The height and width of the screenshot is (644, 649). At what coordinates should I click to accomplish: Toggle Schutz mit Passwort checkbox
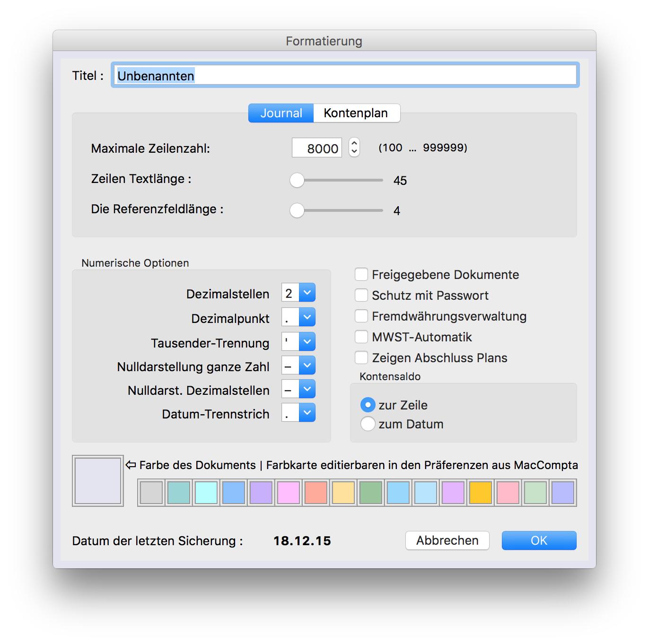pyautogui.click(x=361, y=296)
